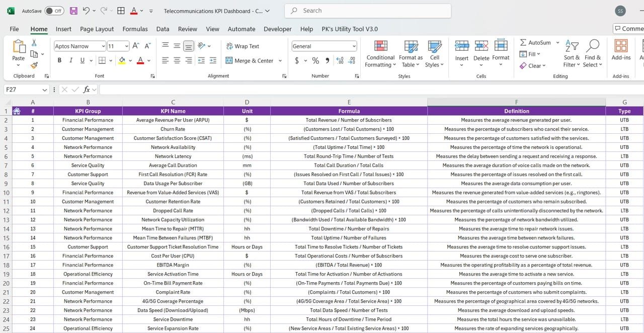Viewport: 644px width, 333px height.
Task: Open Format as Table gallery
Action: click(x=411, y=53)
